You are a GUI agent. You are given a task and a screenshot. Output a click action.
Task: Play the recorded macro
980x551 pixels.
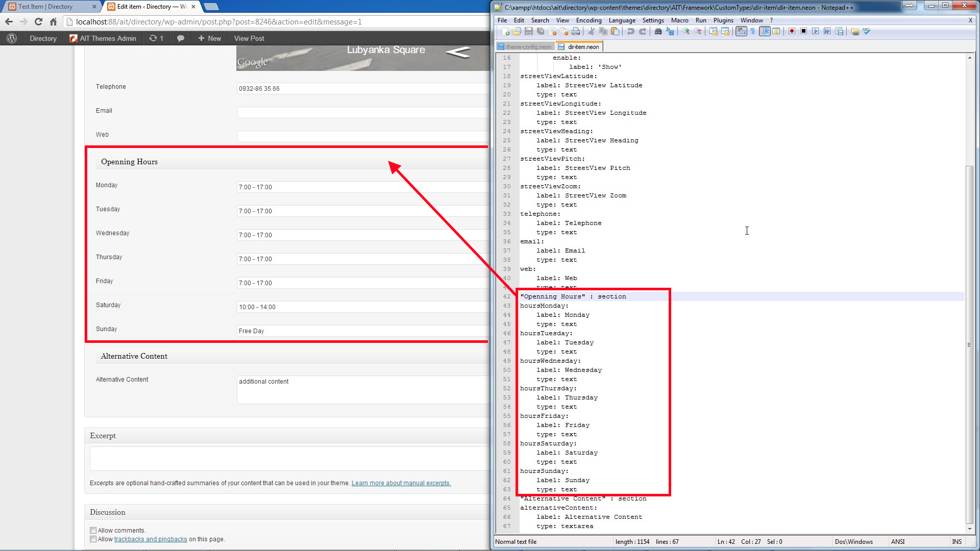pyautogui.click(x=815, y=31)
